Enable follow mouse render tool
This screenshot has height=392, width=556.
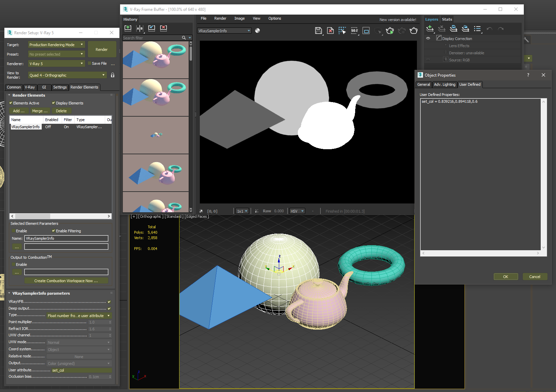[342, 31]
